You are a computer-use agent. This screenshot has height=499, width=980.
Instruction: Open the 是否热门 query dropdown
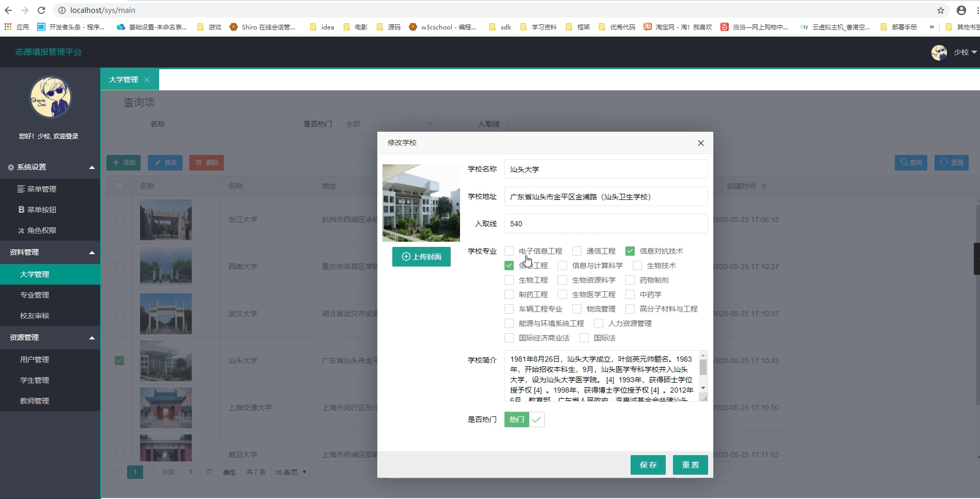coord(389,124)
